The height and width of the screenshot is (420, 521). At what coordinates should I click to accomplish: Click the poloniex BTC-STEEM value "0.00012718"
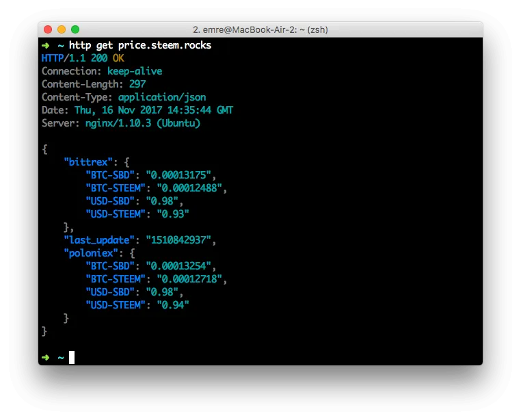189,279
